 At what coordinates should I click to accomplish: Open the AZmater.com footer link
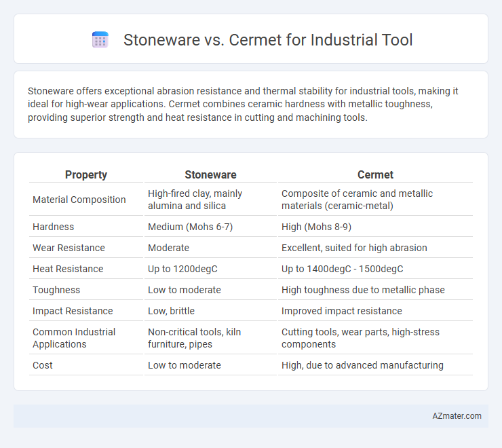click(x=457, y=415)
